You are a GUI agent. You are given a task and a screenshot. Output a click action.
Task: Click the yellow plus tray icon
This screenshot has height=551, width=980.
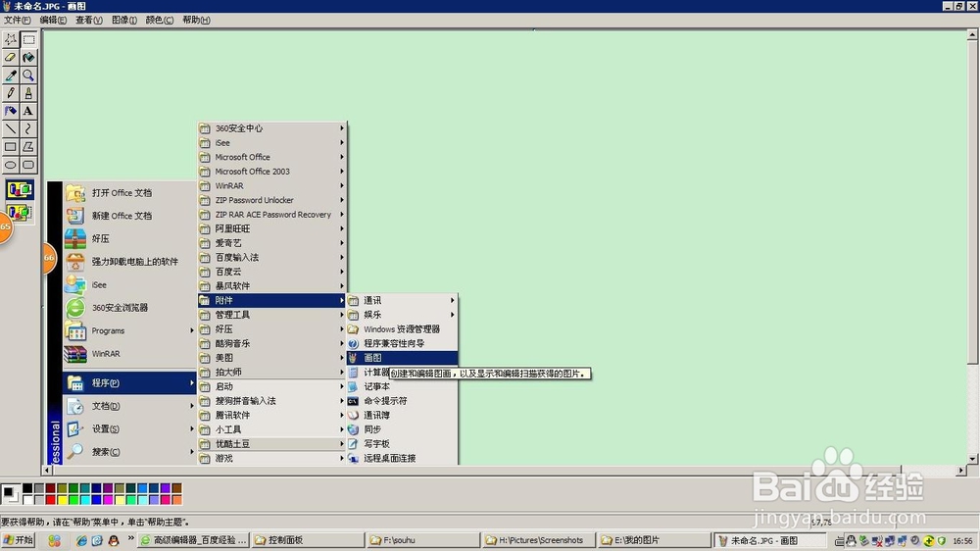coord(929,540)
